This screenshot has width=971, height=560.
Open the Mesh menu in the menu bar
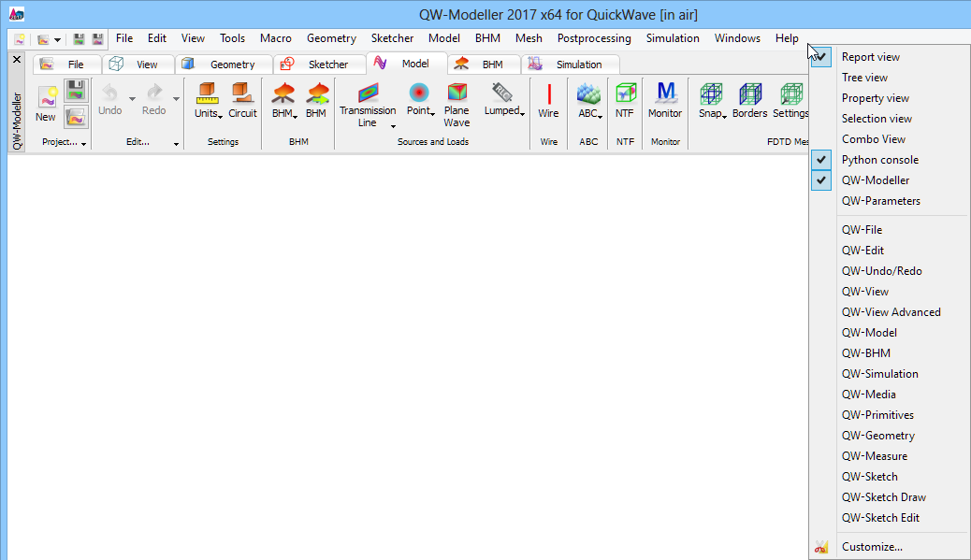pyautogui.click(x=529, y=38)
